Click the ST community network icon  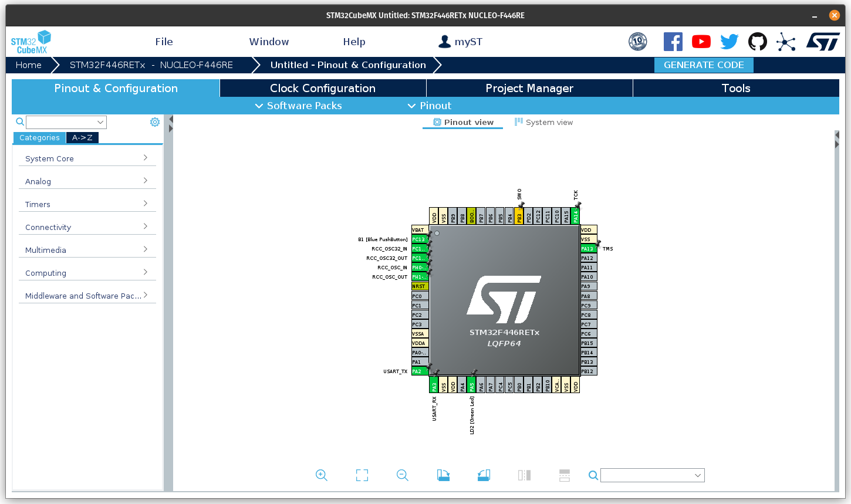coord(786,42)
